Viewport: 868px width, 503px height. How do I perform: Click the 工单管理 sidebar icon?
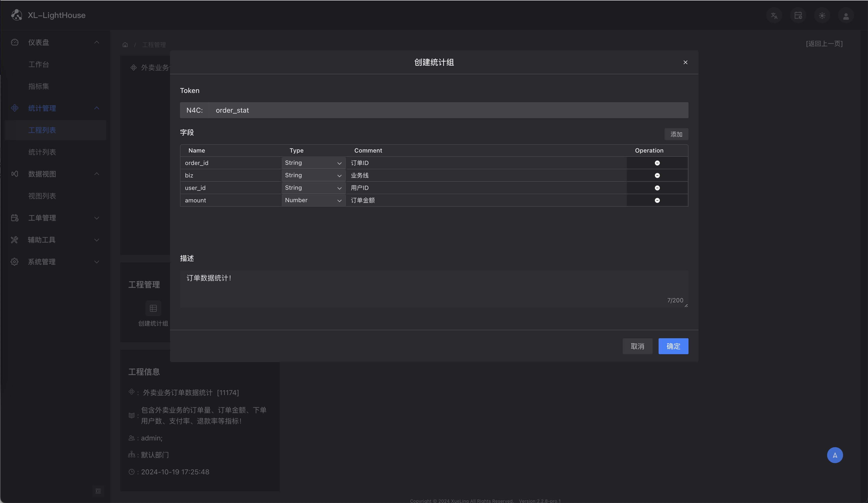click(14, 218)
